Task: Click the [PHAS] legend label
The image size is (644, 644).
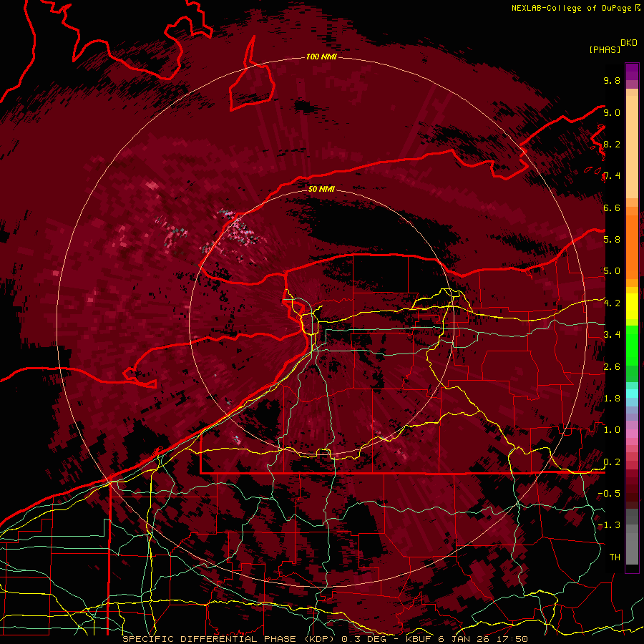Action: [605, 49]
